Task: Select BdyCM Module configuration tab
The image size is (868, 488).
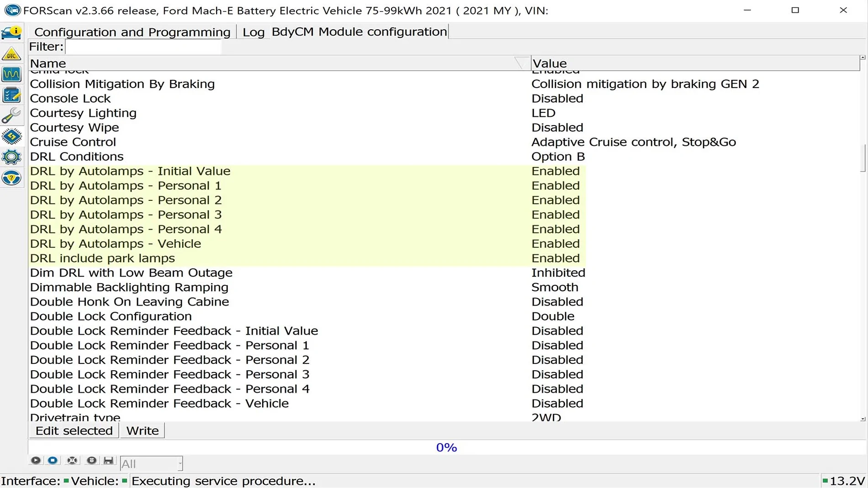Action: coord(359,31)
